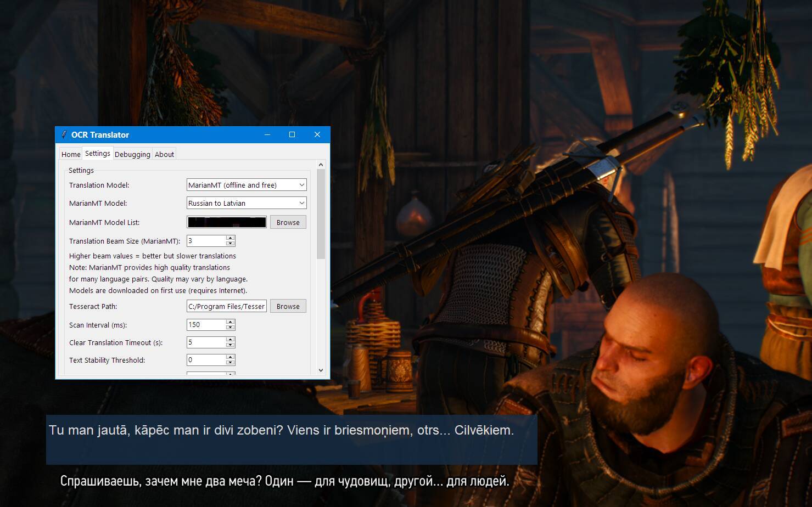The image size is (812, 507).
Task: Click the Tesseract Path input field
Action: coord(227,306)
